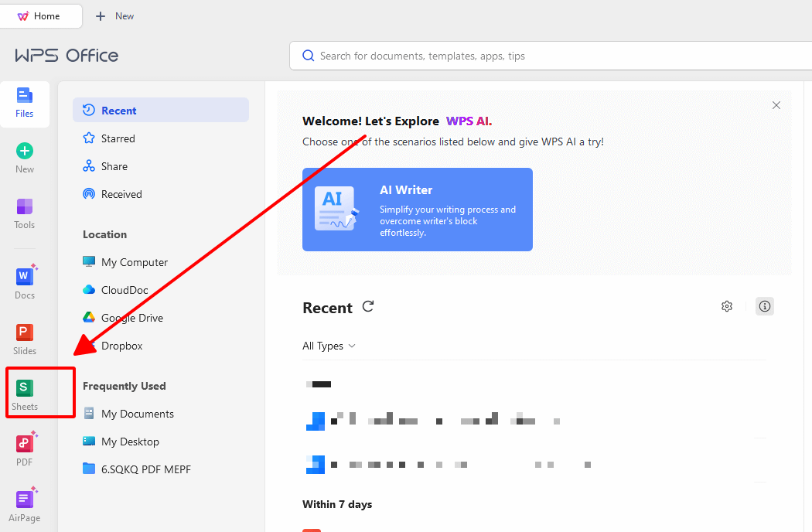Open the Files section in sidebar
Viewport: 812px width, 532px height.
[24, 104]
